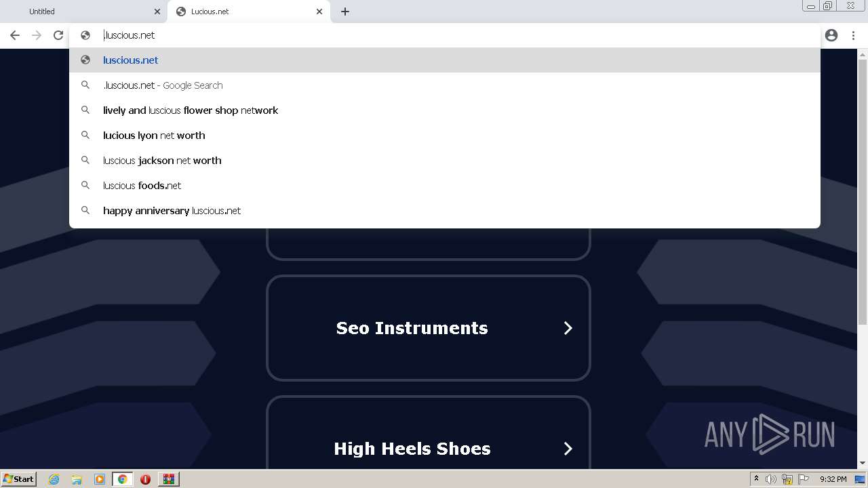This screenshot has height=488, width=868.
Task: Select 'lucious lyon net worth' suggestion
Action: coord(445,136)
